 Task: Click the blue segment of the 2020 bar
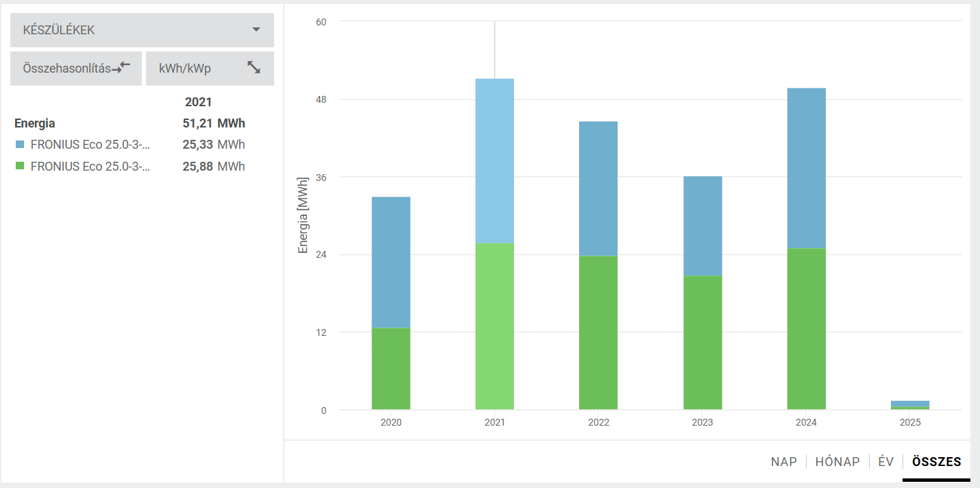click(x=391, y=262)
